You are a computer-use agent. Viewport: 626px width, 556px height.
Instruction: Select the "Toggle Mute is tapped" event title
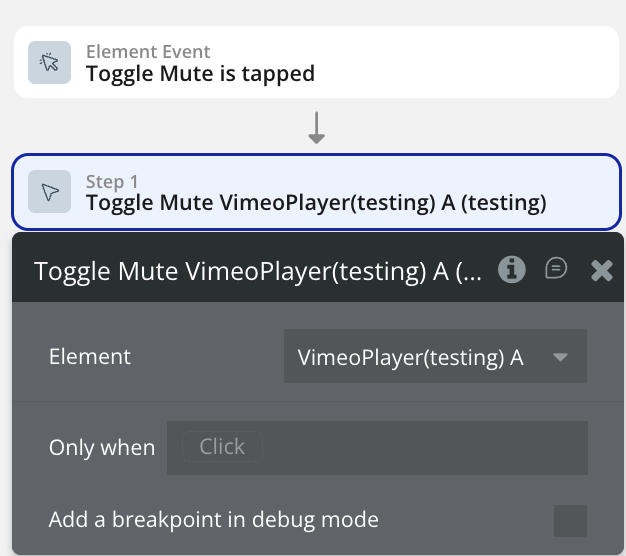click(x=200, y=73)
